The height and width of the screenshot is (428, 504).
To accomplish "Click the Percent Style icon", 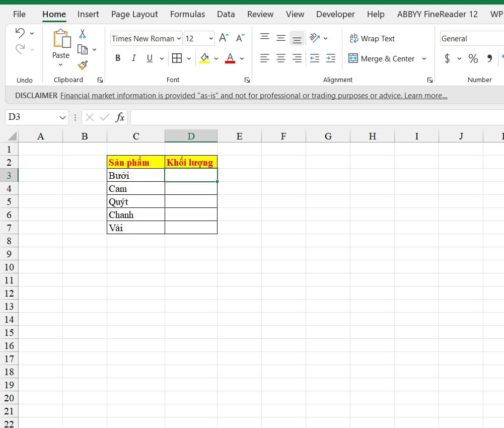I will (x=473, y=58).
